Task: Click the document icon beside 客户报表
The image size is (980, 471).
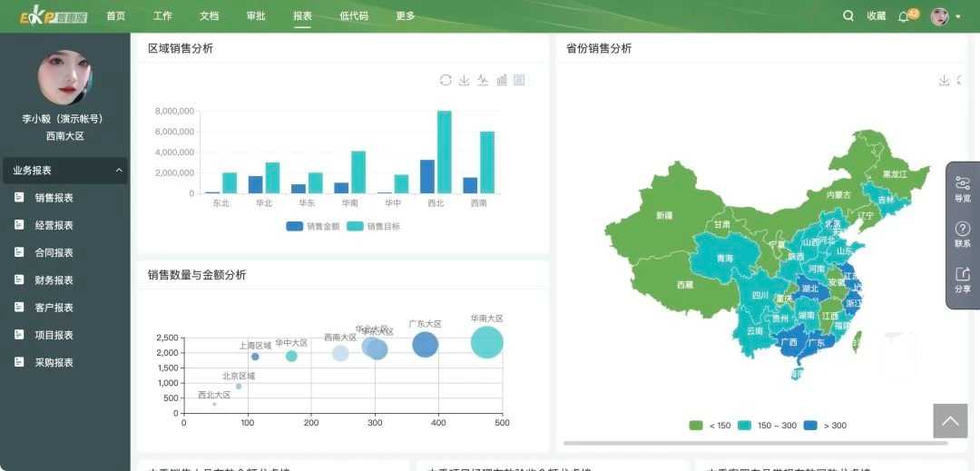Action: coord(19,308)
